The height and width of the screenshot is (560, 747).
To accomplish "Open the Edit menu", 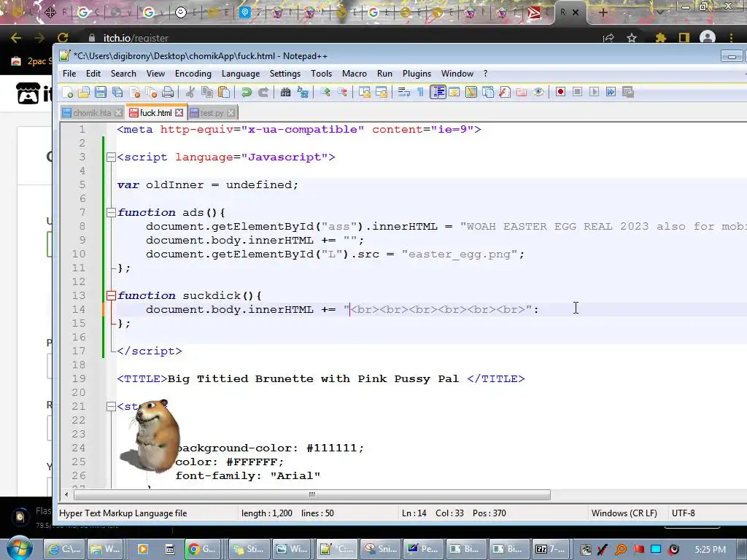I will (93, 74).
